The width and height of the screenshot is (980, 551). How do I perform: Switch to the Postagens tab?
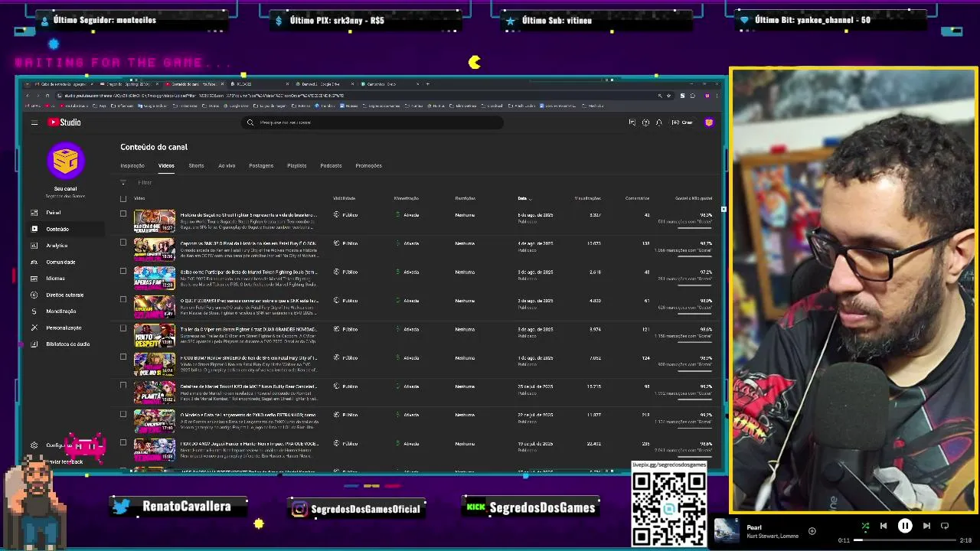tap(261, 165)
